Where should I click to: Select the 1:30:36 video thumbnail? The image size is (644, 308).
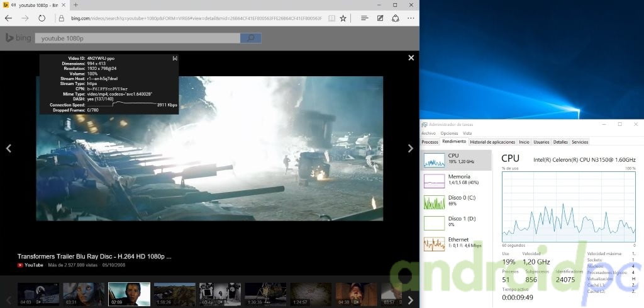[265, 294]
